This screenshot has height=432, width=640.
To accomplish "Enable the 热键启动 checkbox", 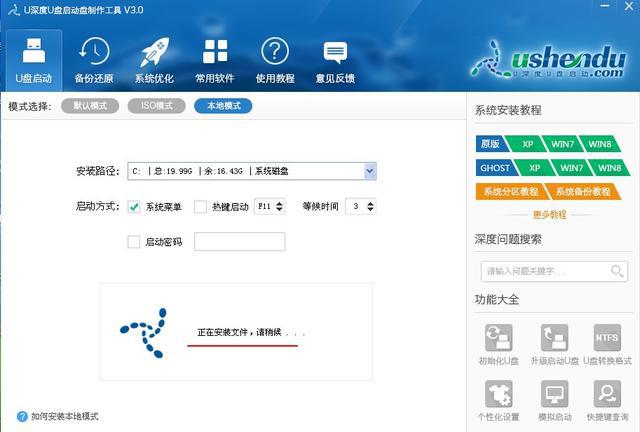I will click(200, 207).
